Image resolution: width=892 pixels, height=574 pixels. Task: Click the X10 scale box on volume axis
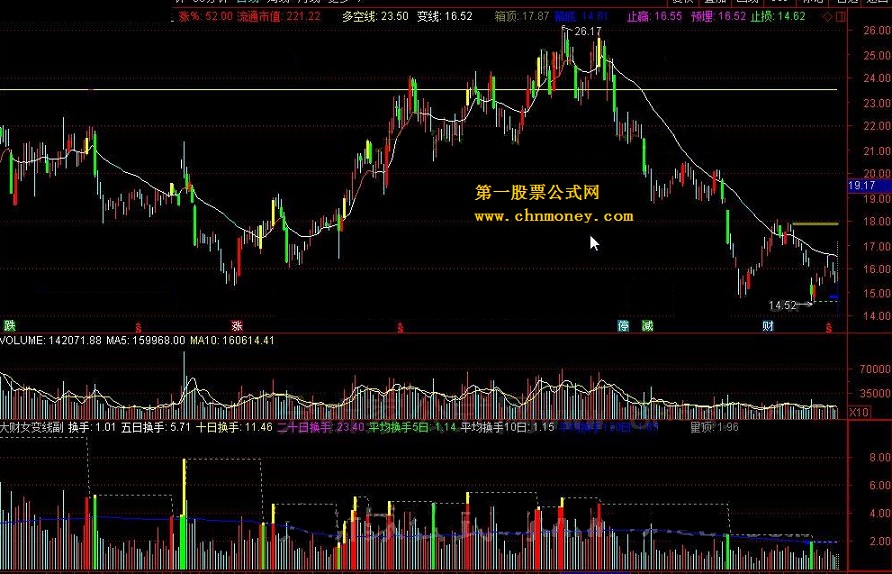(x=859, y=412)
